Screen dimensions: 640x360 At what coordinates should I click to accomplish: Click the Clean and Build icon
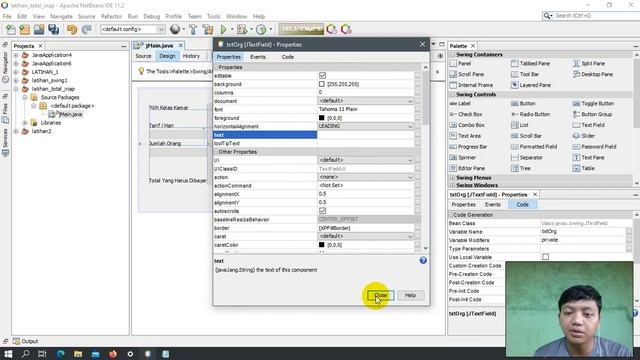208,29
